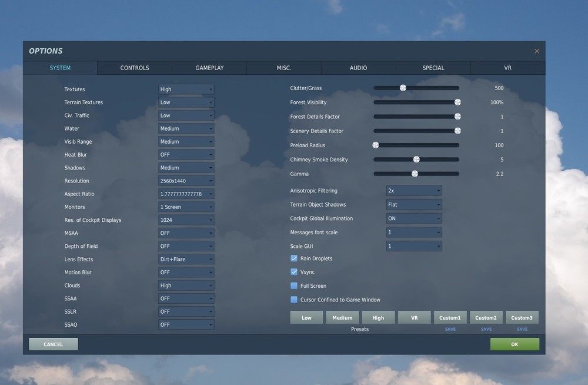This screenshot has width=588, height=385.
Task: Open the GAMEPLAY tab
Action: (209, 68)
